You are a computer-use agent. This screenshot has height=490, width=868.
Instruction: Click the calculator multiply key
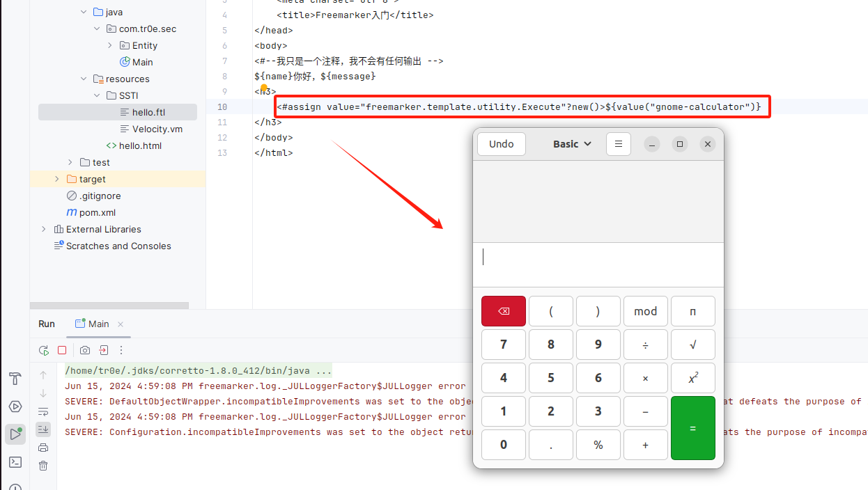coord(646,378)
